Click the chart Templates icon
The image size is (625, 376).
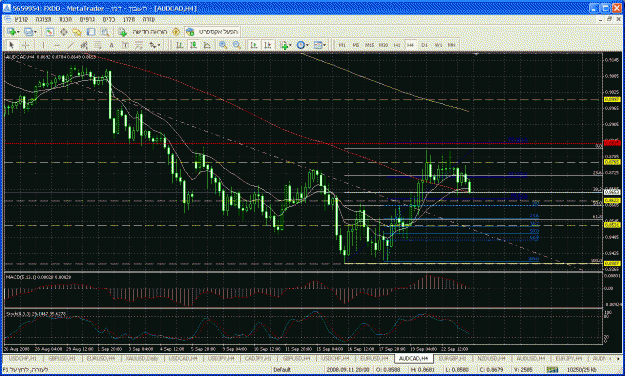point(318,45)
